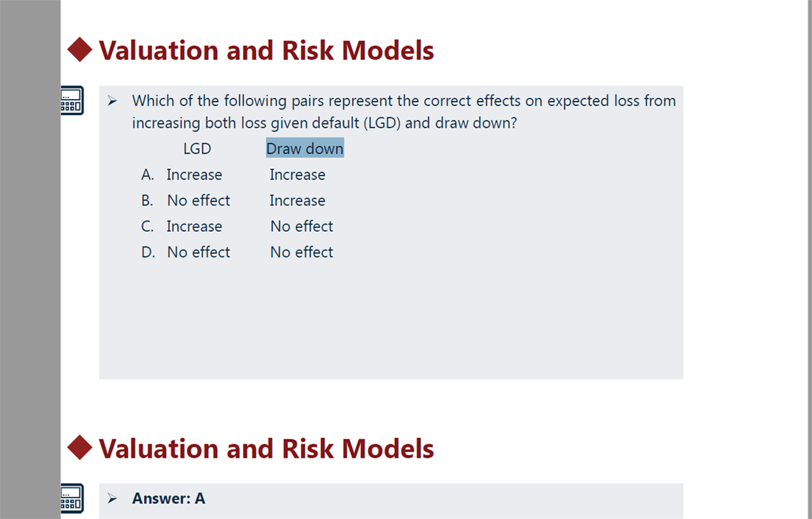Select the highlighted "Draw down" column header
The image size is (812, 519).
(305, 148)
